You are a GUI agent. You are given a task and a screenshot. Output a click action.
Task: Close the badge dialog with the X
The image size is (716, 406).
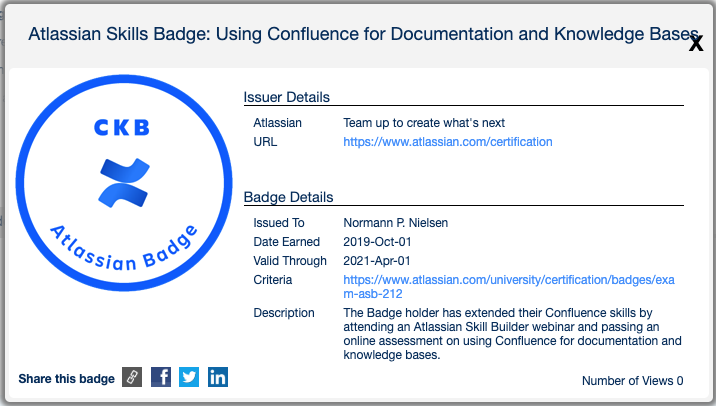point(696,43)
